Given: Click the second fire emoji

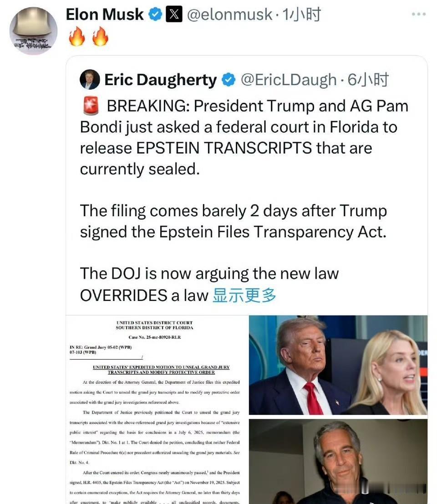Looking at the screenshot, I should [100, 36].
